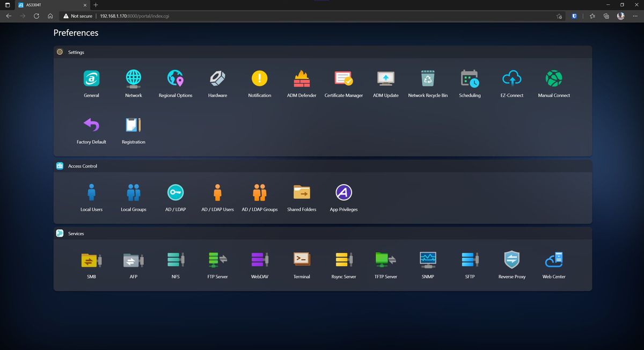Reload the page with refresh button
The height and width of the screenshot is (350, 644).
(x=36, y=16)
